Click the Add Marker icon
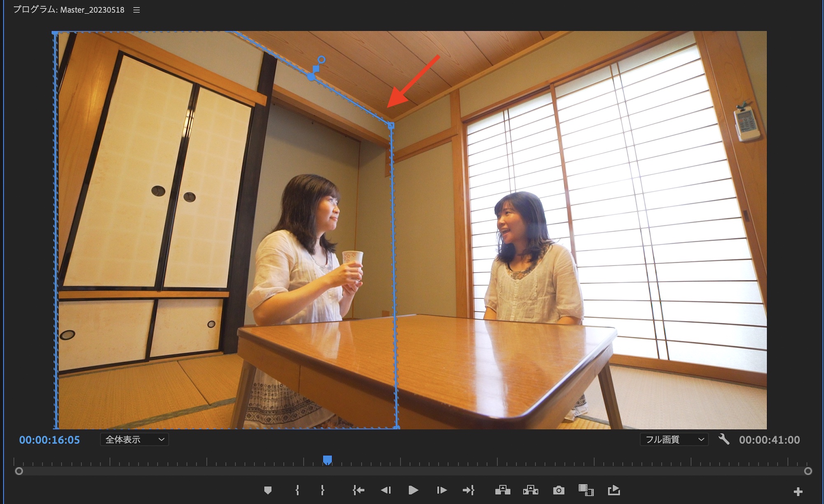824x504 pixels. [x=268, y=490]
